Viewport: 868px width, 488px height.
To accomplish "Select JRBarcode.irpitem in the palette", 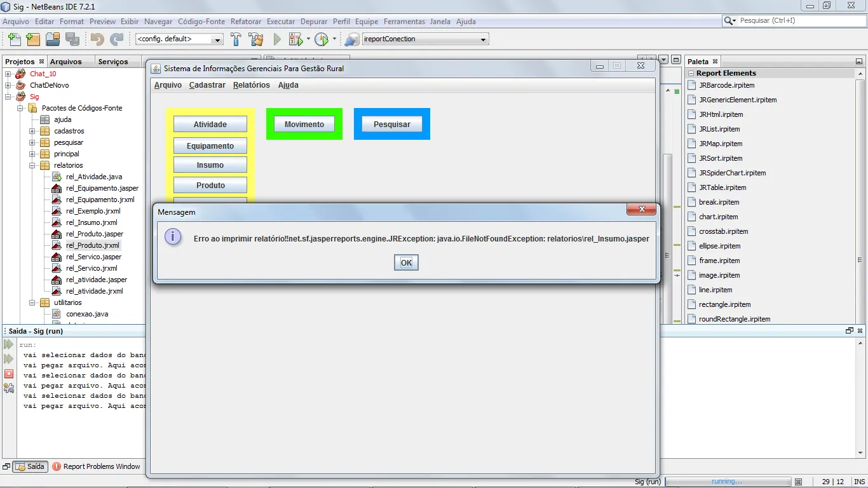I will 727,85.
